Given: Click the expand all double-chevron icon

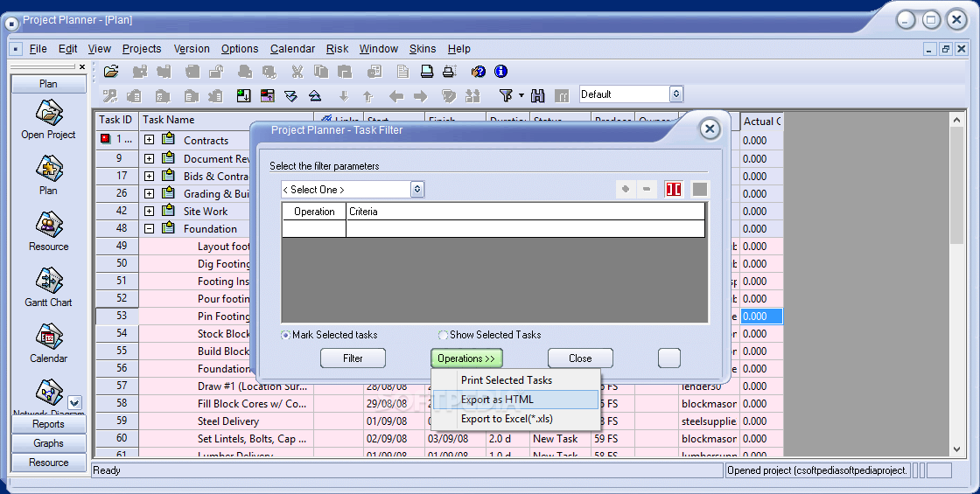Looking at the screenshot, I should [x=290, y=95].
